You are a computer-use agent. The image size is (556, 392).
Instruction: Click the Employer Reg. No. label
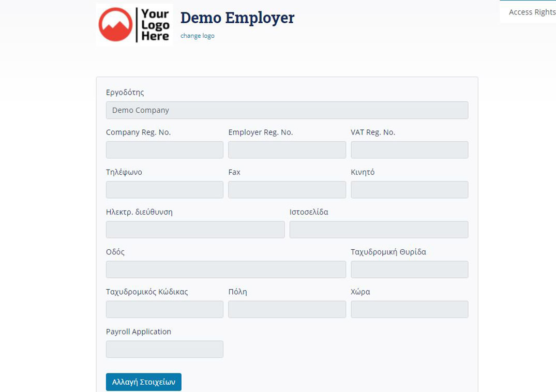(261, 132)
